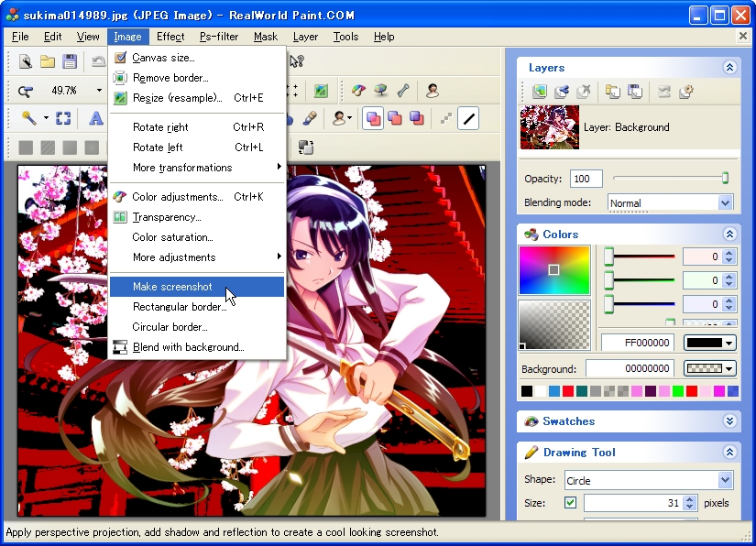756x546 pixels.
Task: Add new raster layer icon
Action: [x=540, y=91]
